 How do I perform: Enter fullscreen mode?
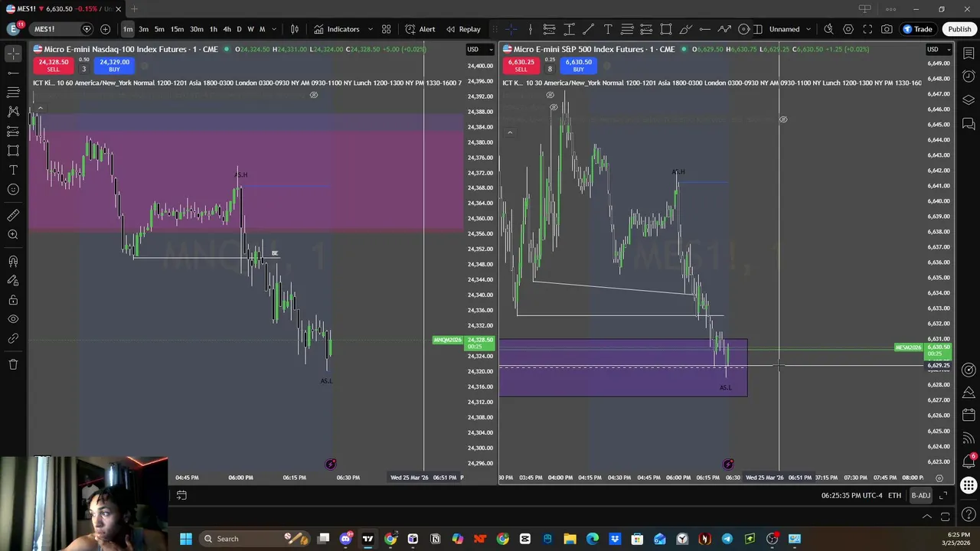tap(867, 29)
